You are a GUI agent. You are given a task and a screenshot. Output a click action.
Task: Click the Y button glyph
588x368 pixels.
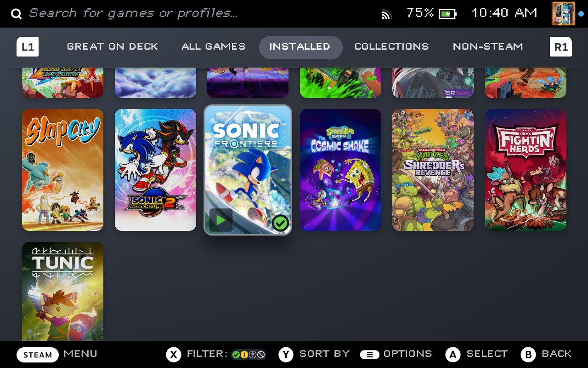pyautogui.click(x=286, y=355)
